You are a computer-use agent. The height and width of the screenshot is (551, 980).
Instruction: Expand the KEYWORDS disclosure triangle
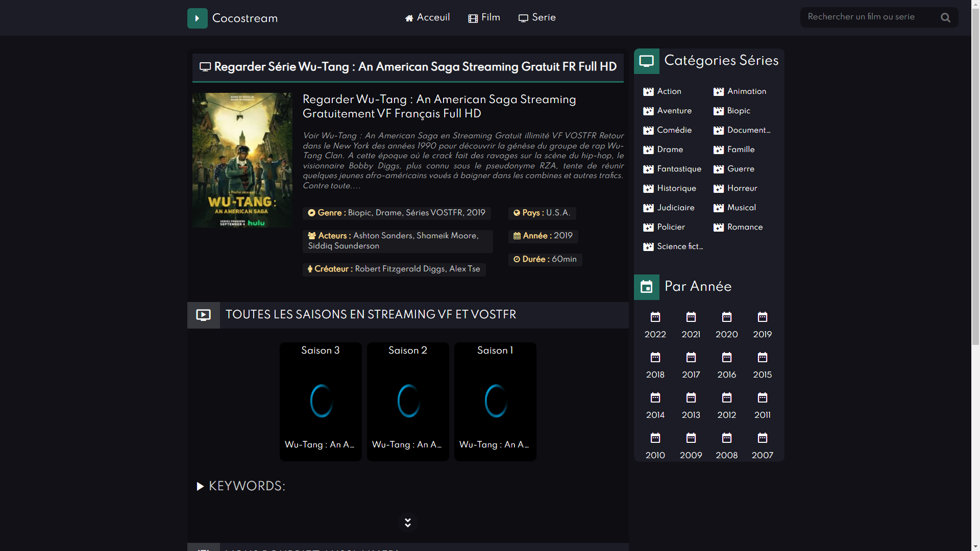point(200,487)
